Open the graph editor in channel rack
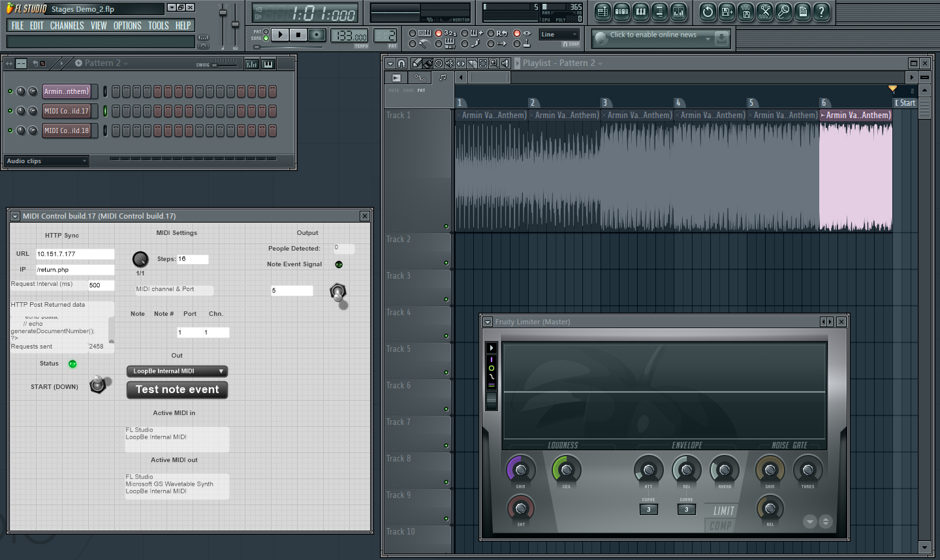The image size is (940, 560). tap(252, 64)
